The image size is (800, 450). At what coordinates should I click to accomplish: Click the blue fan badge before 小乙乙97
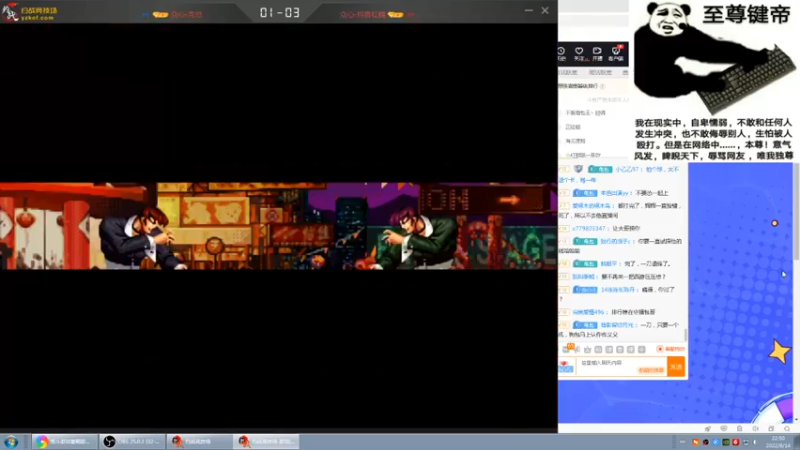tap(599, 169)
